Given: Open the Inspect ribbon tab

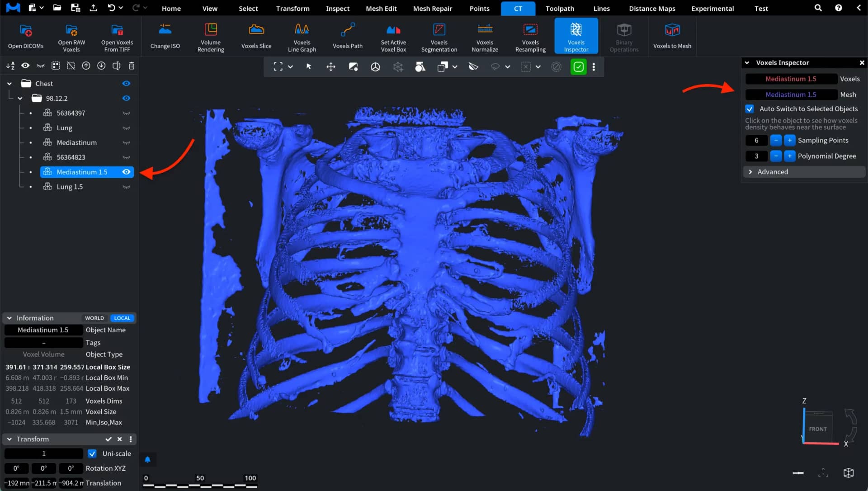Looking at the screenshot, I should pyautogui.click(x=338, y=8).
